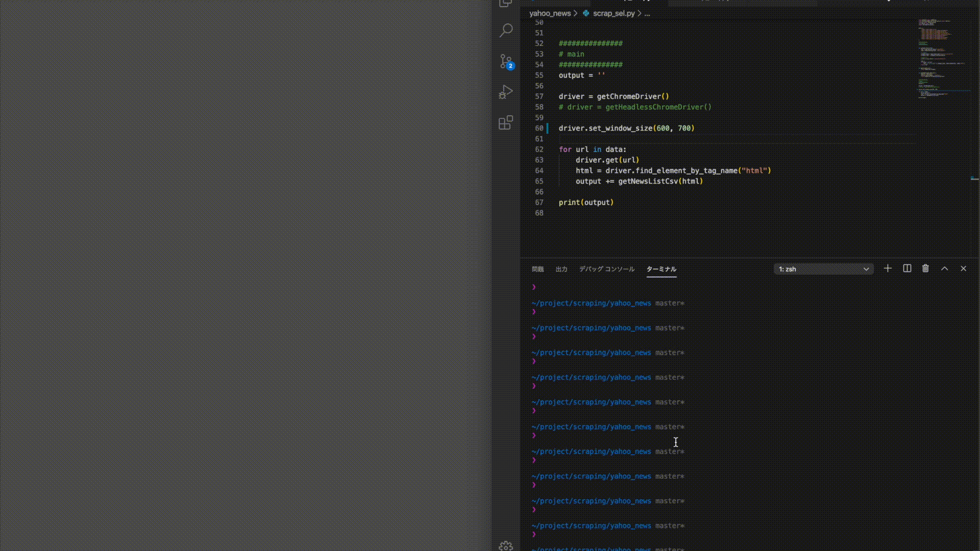980x551 pixels.
Task: Click line number 67 in the gutter
Action: click(x=539, y=203)
